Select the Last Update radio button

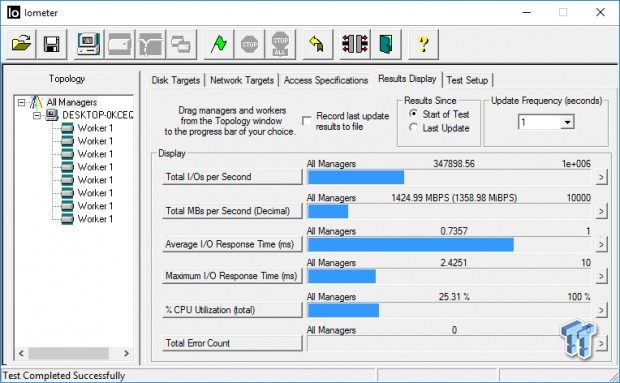point(413,127)
